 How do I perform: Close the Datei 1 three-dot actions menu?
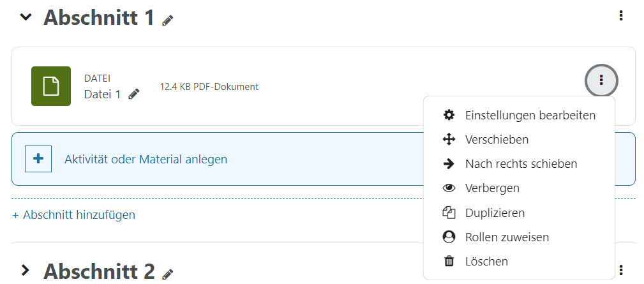click(601, 80)
